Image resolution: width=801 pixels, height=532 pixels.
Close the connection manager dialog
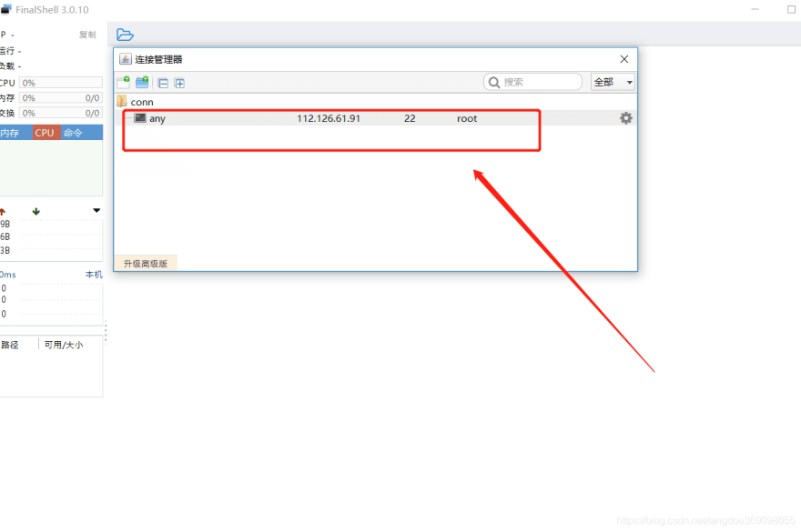point(624,59)
